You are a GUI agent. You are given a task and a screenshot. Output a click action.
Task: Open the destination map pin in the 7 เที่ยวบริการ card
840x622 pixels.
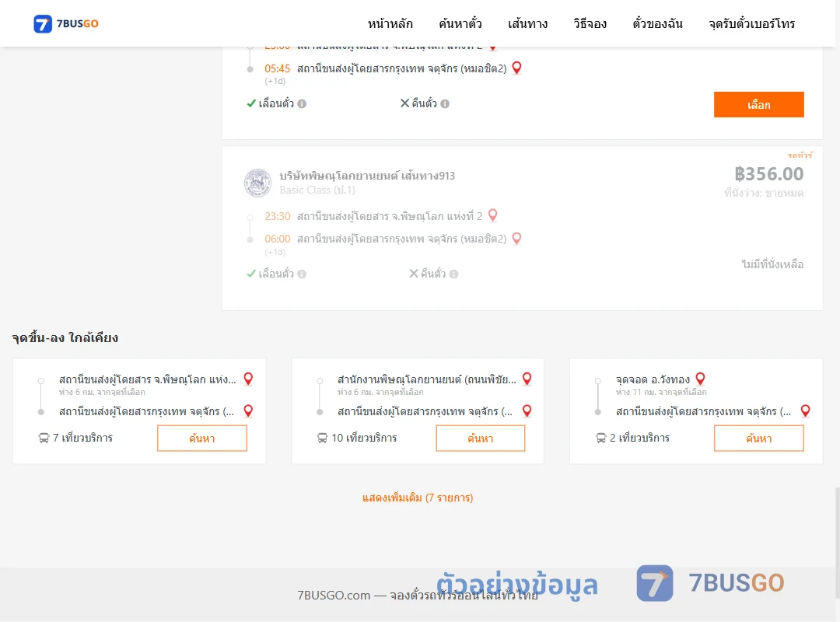pos(248,411)
